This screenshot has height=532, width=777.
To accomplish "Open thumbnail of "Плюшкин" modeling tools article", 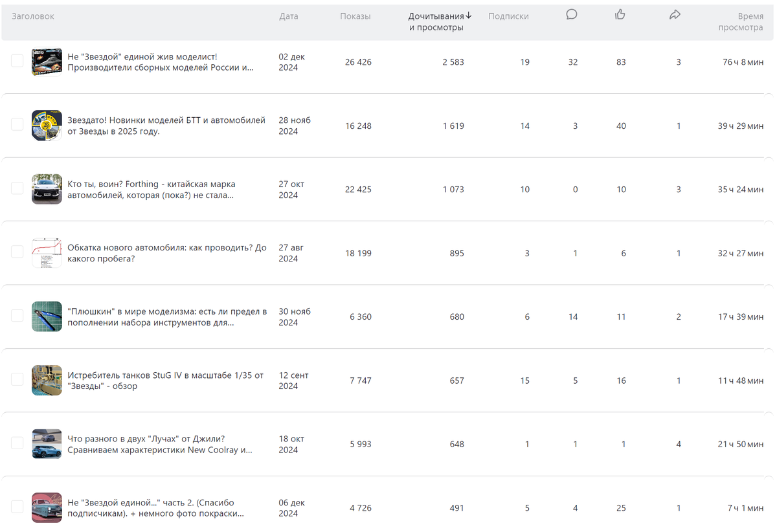I will click(x=47, y=316).
